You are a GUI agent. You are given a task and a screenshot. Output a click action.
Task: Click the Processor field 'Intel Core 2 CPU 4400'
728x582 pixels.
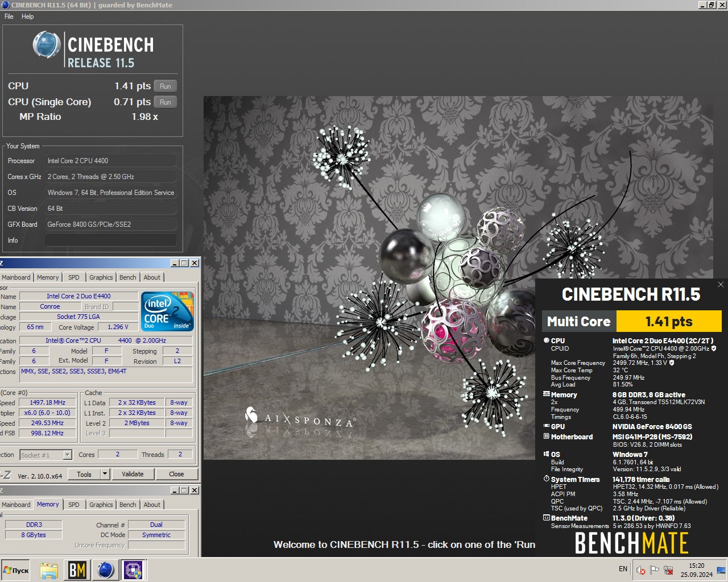(x=110, y=161)
